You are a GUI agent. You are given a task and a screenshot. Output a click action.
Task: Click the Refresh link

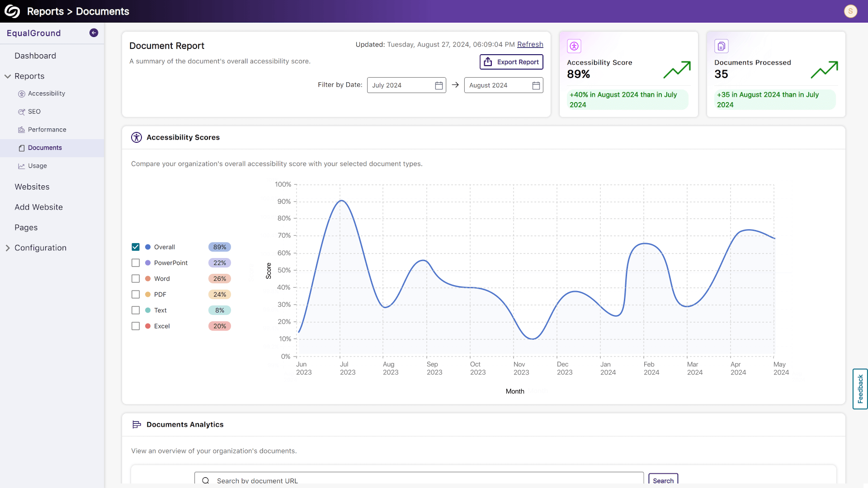(x=530, y=44)
